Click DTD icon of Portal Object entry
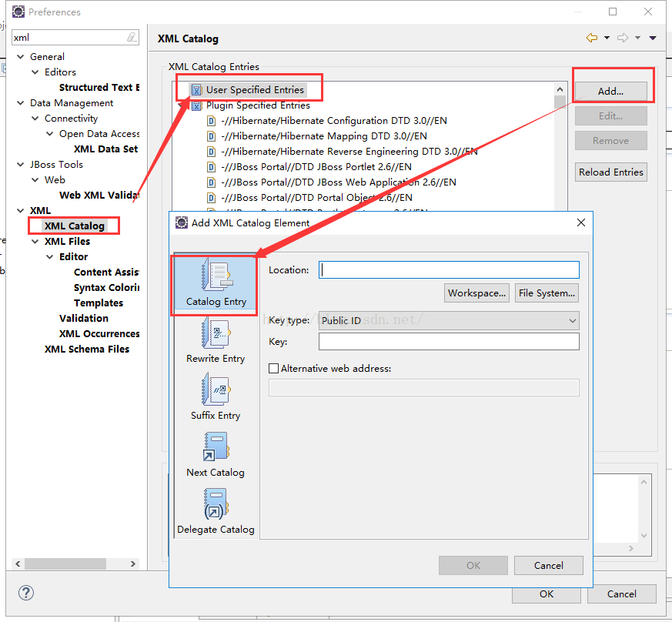The width and height of the screenshot is (672, 622). coord(211,198)
